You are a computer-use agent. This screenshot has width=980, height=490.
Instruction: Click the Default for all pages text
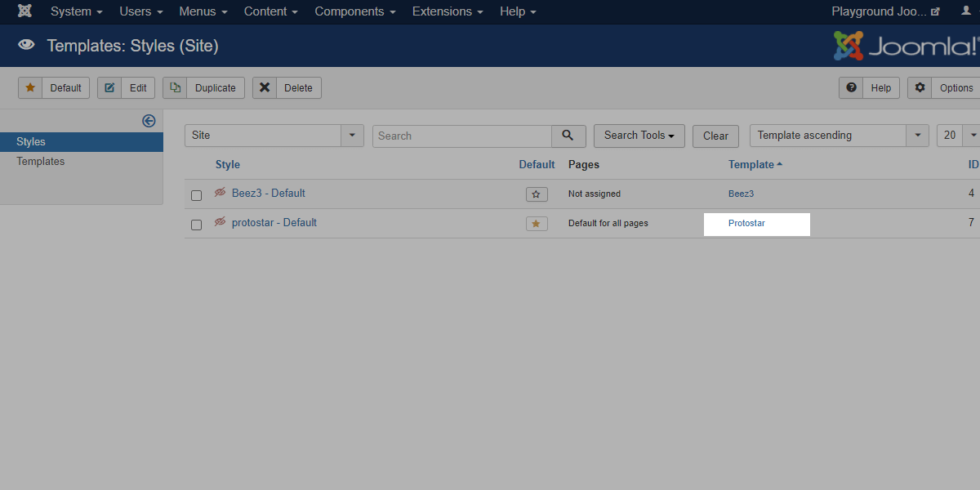pos(608,223)
